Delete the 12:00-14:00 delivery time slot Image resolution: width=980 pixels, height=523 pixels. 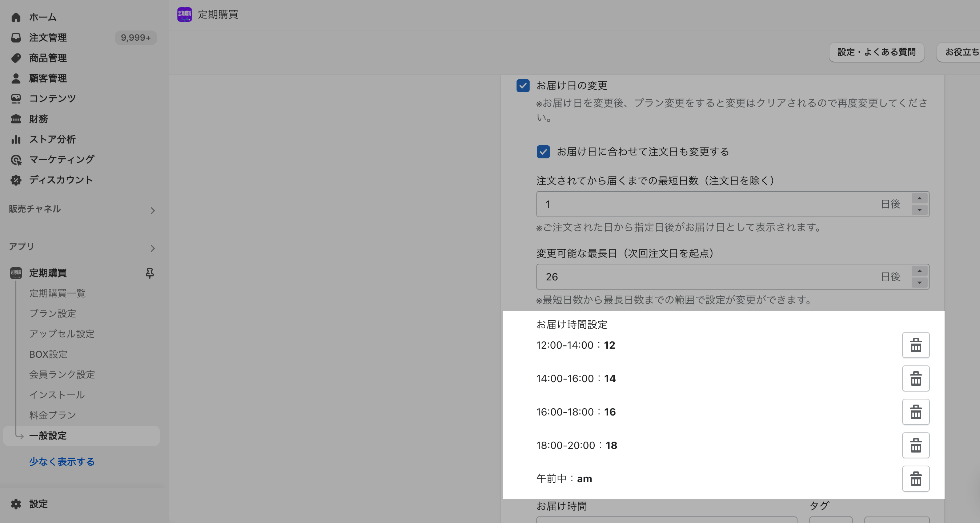coord(915,345)
